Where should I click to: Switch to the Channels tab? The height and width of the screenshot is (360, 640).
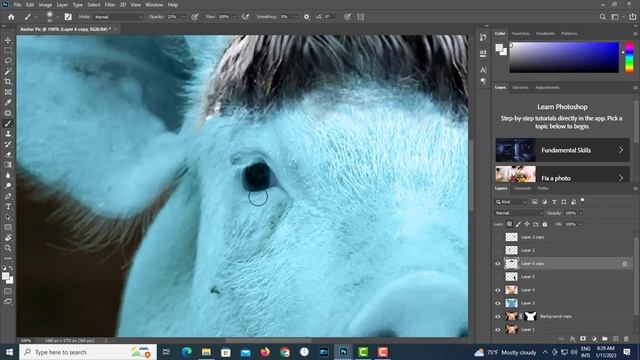[x=522, y=189]
